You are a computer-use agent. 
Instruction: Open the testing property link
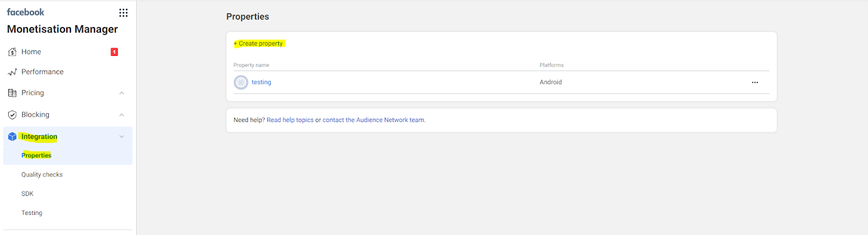click(261, 82)
